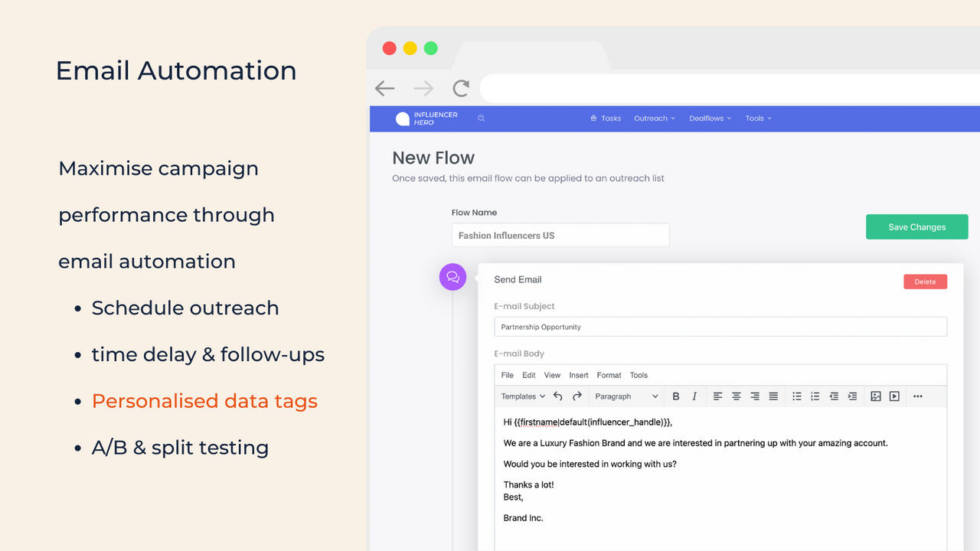
Task: Increase the text indent
Action: click(x=852, y=396)
